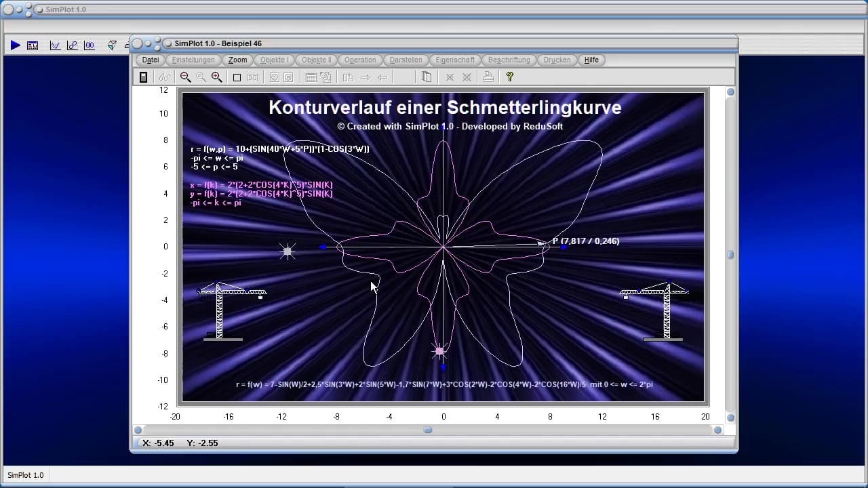Open the Objekte I menu
Screen dimensions: 868x488
click(274, 60)
